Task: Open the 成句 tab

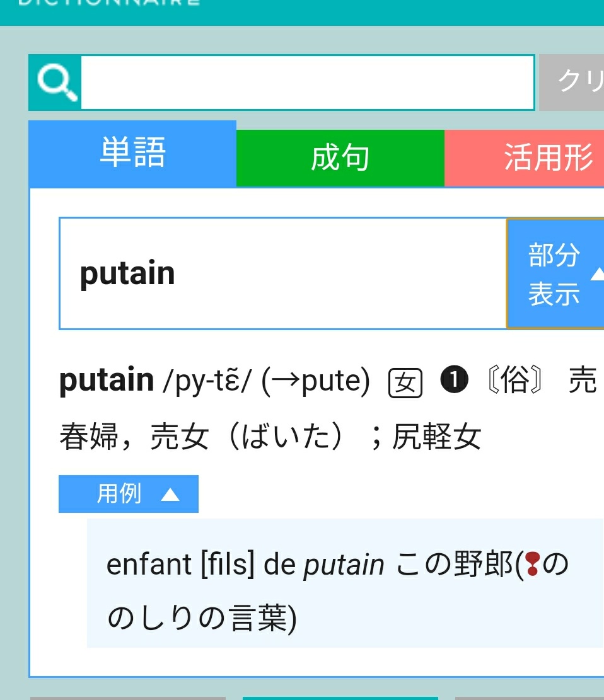Action: (x=340, y=158)
